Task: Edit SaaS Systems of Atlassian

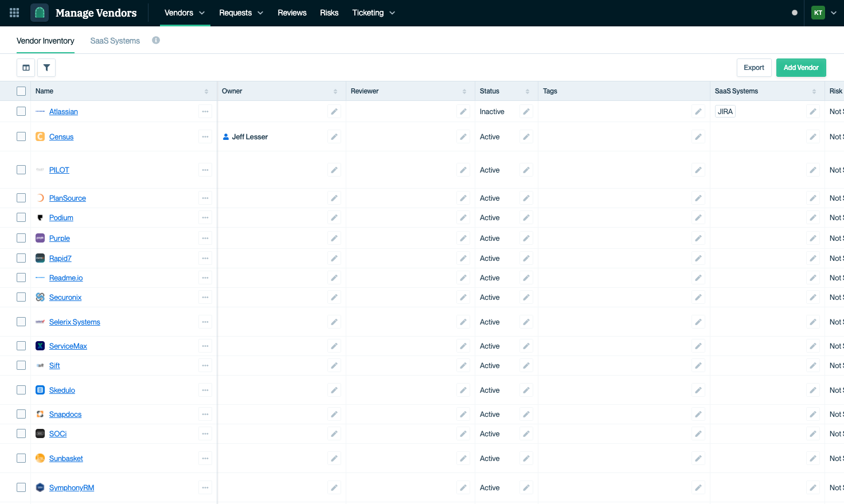Action: pyautogui.click(x=813, y=111)
